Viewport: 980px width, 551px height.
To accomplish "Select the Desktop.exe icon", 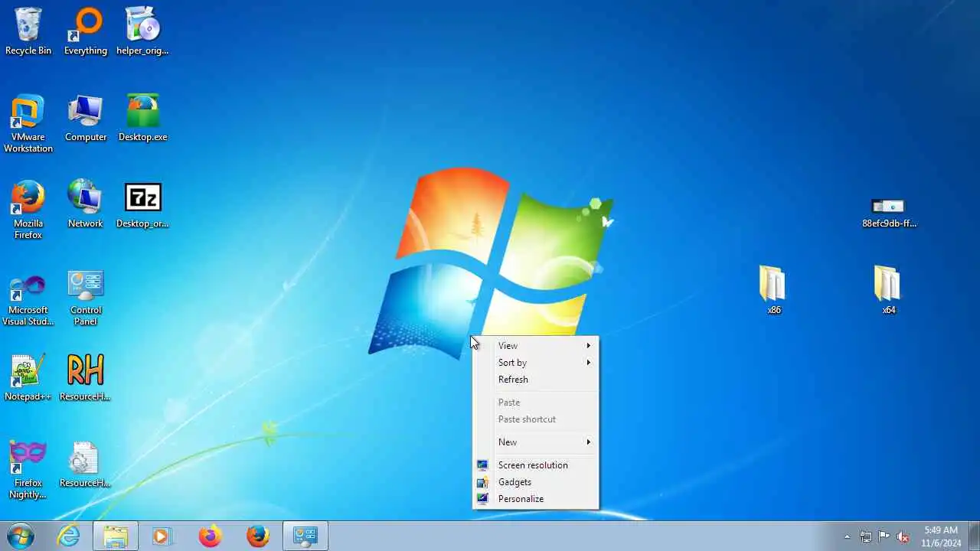I will coord(142,119).
